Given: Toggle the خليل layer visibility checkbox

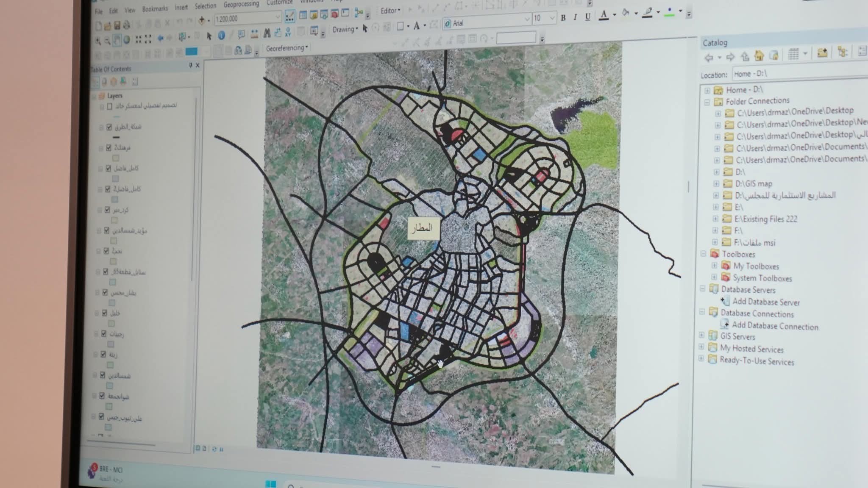Looking at the screenshot, I should pos(104,313).
